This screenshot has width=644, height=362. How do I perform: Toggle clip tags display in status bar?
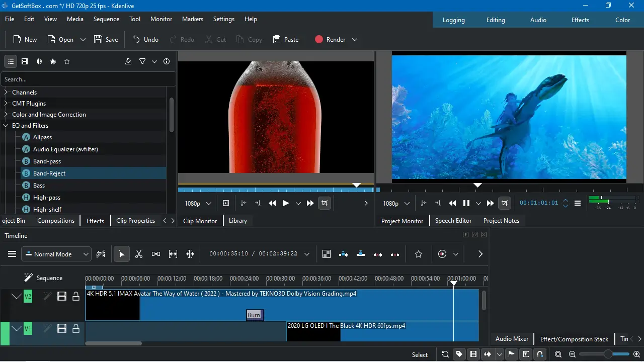tap(459, 354)
